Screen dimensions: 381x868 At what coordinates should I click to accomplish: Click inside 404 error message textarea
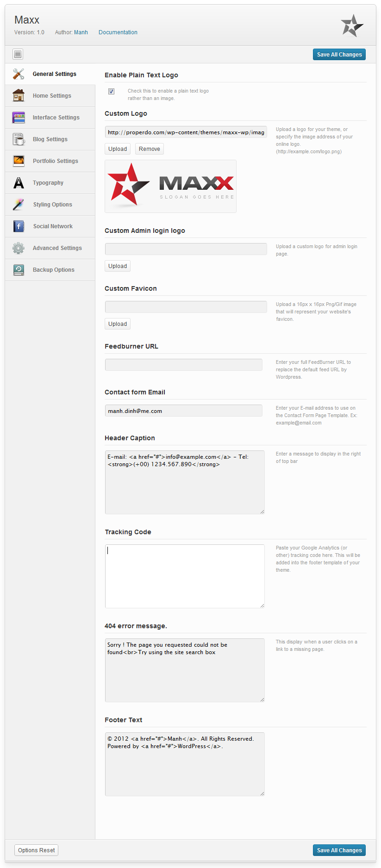(x=185, y=670)
